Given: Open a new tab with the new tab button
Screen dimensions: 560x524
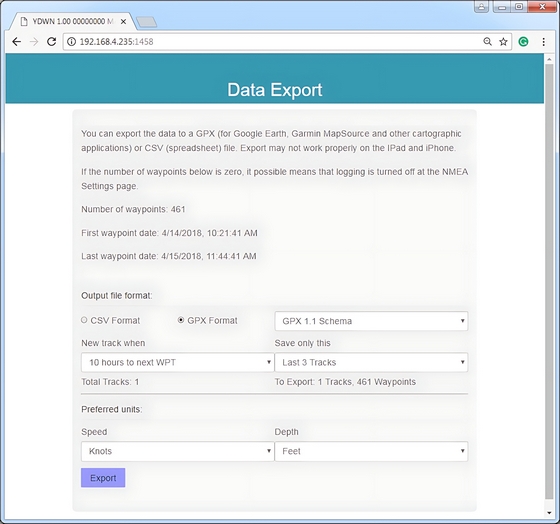Looking at the screenshot, I should [146, 22].
